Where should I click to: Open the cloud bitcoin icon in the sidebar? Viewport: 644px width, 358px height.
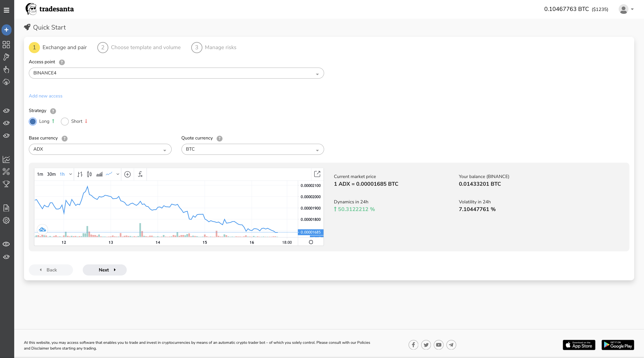6,82
